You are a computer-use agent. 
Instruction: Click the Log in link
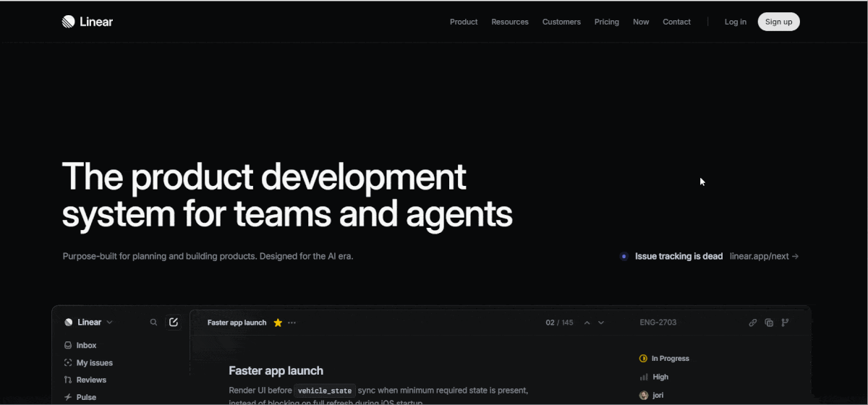click(736, 22)
